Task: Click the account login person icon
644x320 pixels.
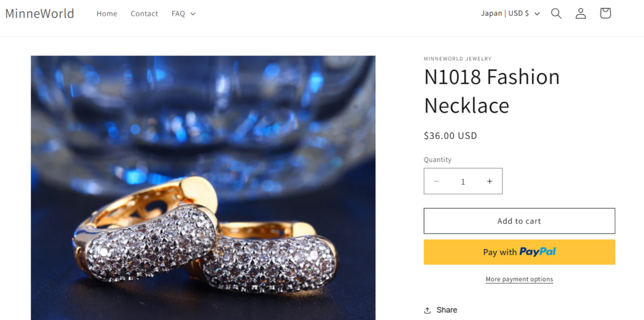Action: pyautogui.click(x=580, y=13)
